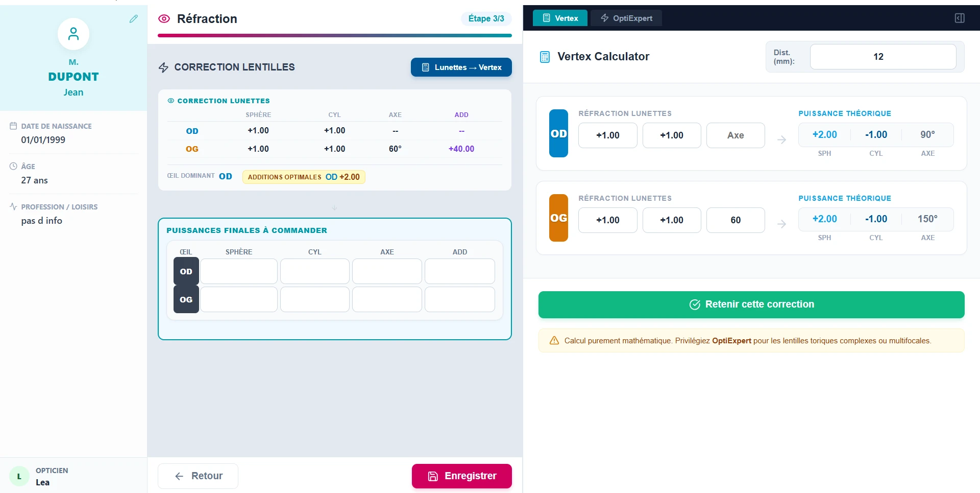This screenshot has width=980, height=493.
Task: Click the OG Sphère field in final powers
Action: [239, 299]
